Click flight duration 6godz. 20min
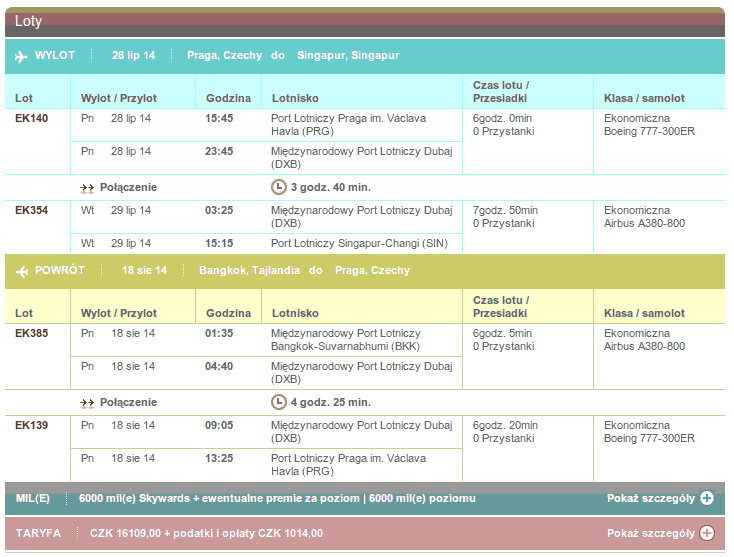 coord(505,425)
